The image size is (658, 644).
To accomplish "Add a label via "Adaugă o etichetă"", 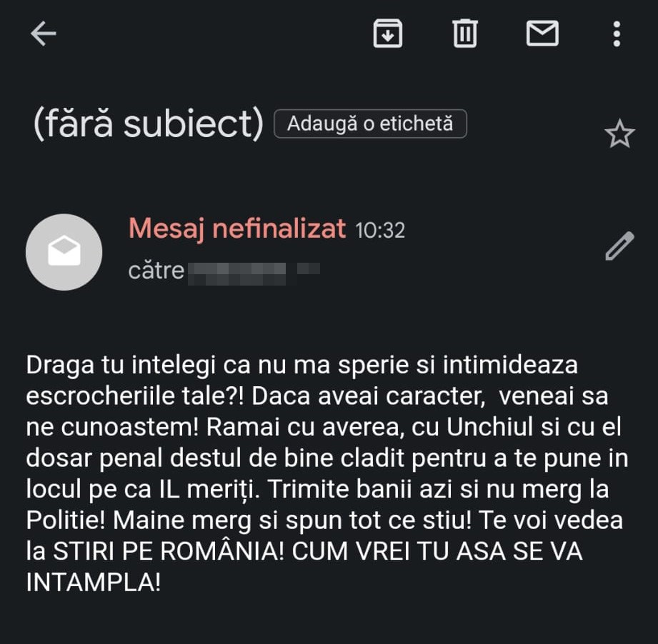I will tap(370, 124).
